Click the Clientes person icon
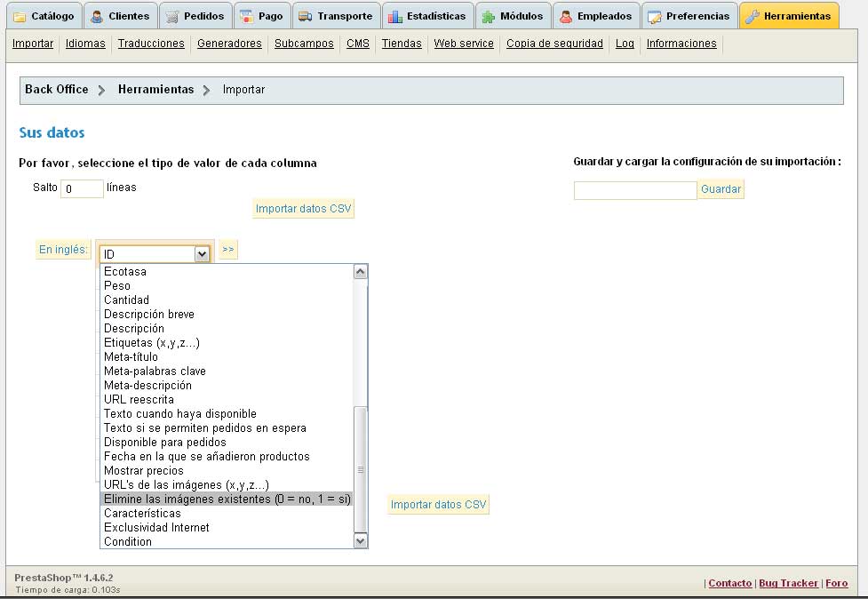Viewport: 868px width, 599px height. coord(97,17)
